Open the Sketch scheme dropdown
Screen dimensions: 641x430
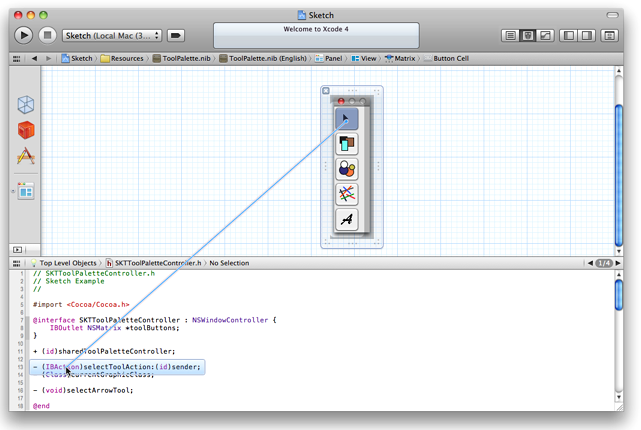click(x=112, y=36)
